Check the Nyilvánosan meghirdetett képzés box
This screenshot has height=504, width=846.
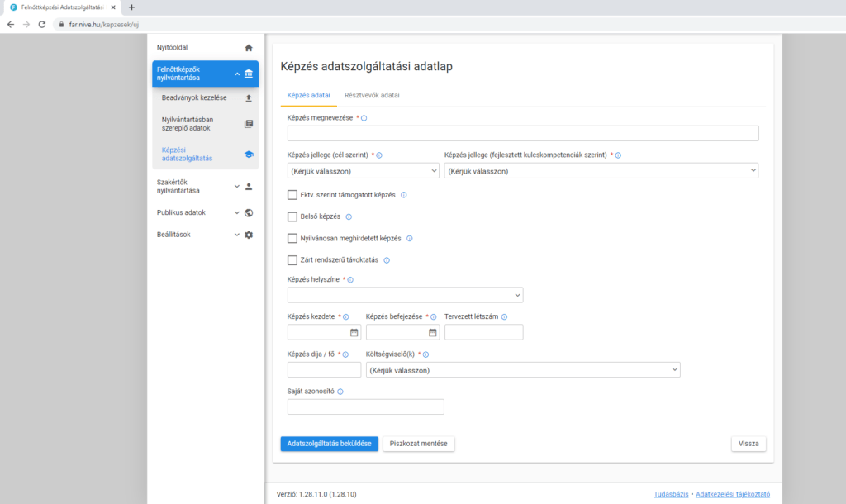292,239
